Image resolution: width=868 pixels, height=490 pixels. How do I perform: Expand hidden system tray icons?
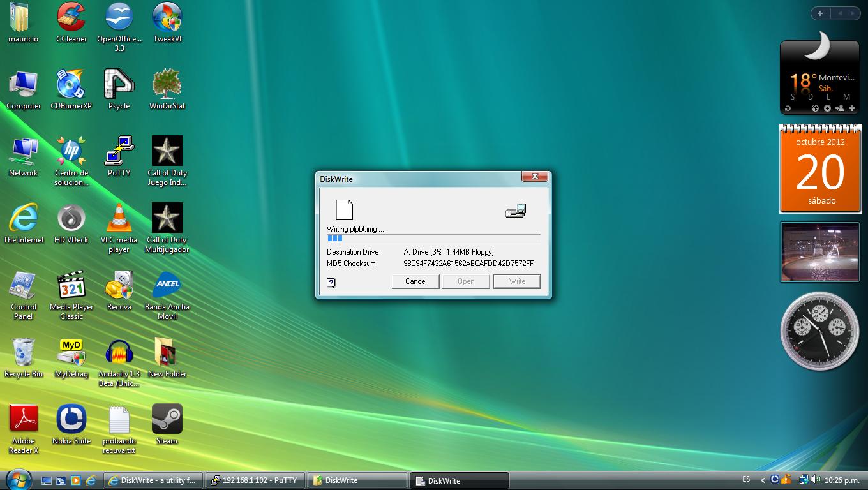(x=763, y=480)
